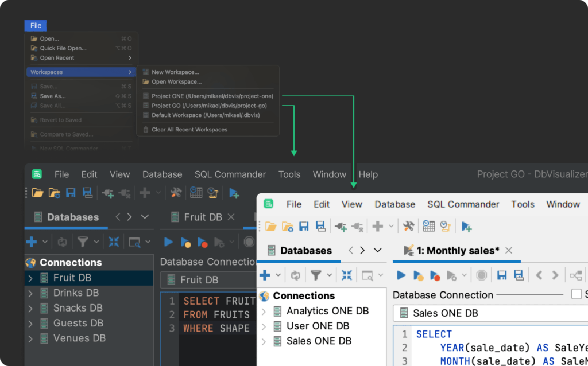The height and width of the screenshot is (366, 588).
Task: Refresh the connections tree
Action: [295, 274]
